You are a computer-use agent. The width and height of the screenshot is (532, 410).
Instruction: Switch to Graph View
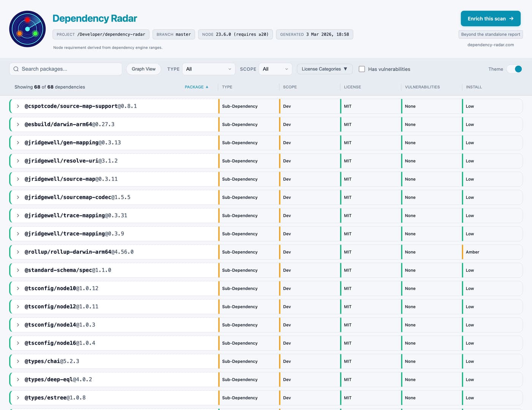(x=143, y=69)
